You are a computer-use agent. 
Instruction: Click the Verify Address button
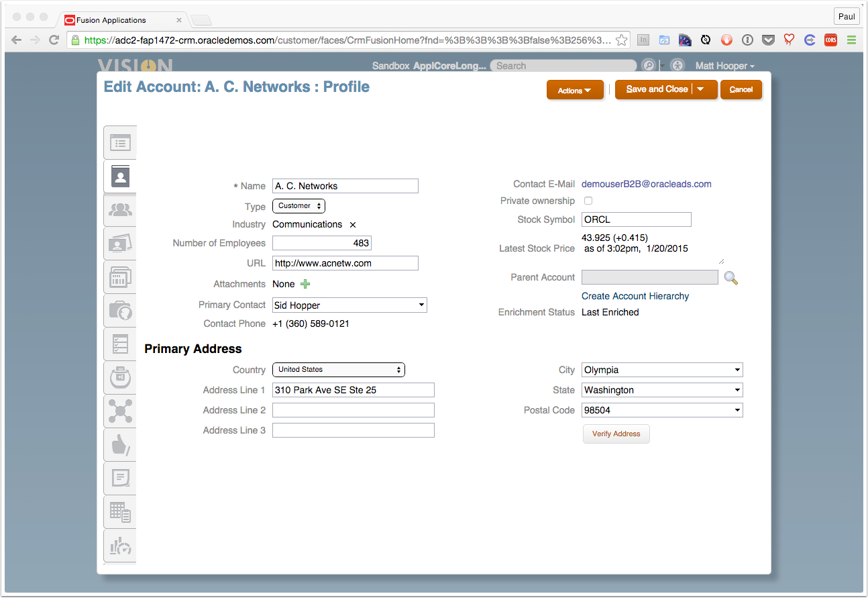pyautogui.click(x=616, y=434)
